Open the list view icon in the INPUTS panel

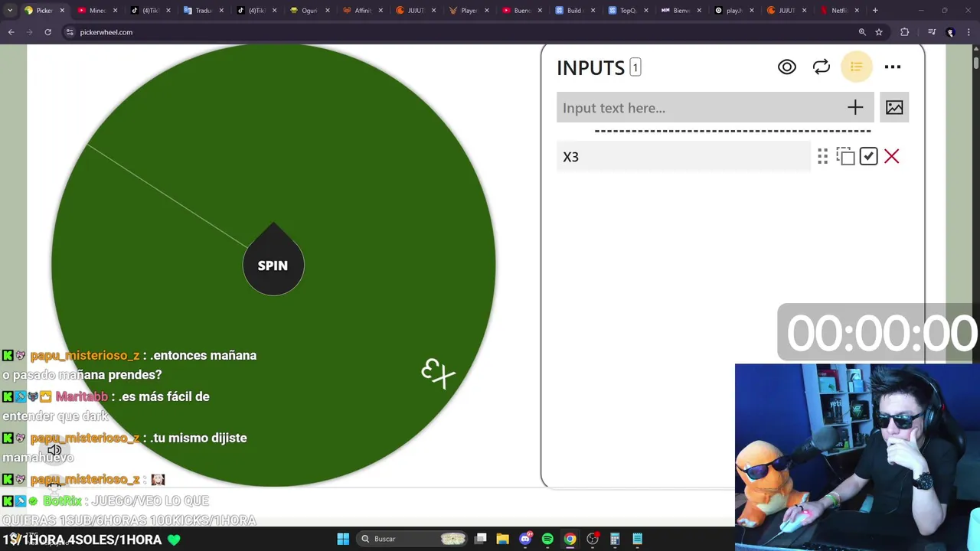click(x=856, y=67)
